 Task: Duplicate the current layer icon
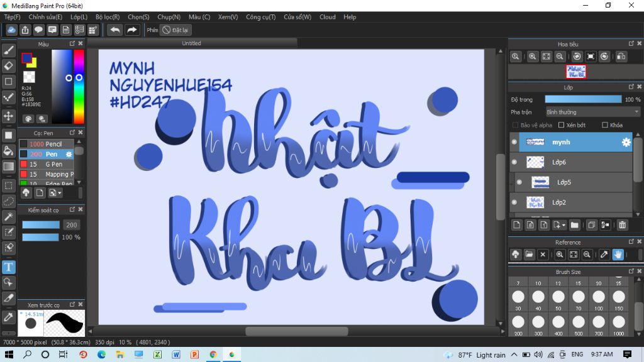coord(591,225)
